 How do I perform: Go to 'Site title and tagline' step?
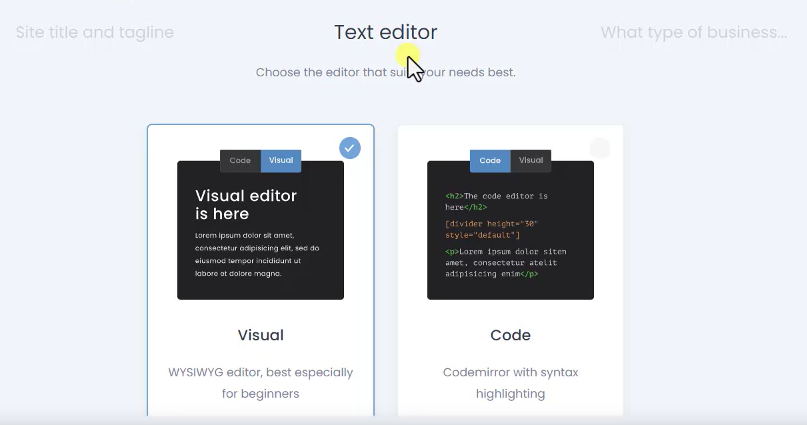pos(95,32)
